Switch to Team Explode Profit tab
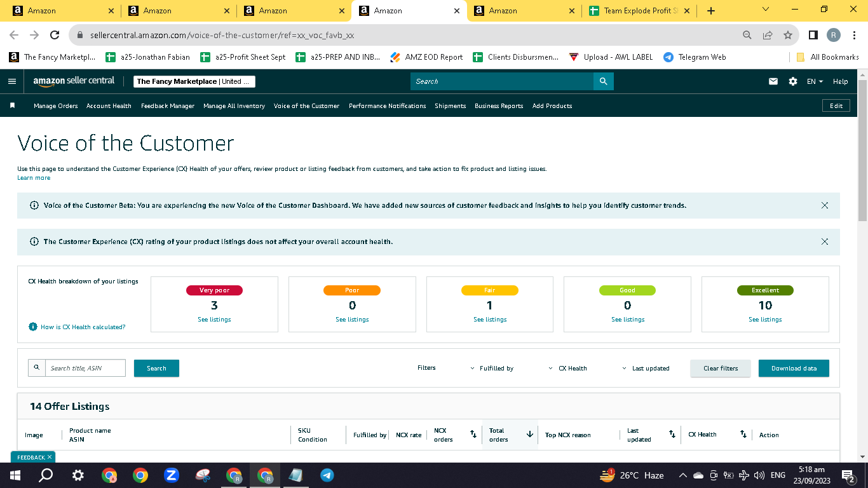Image resolution: width=868 pixels, height=488 pixels. pos(639,11)
